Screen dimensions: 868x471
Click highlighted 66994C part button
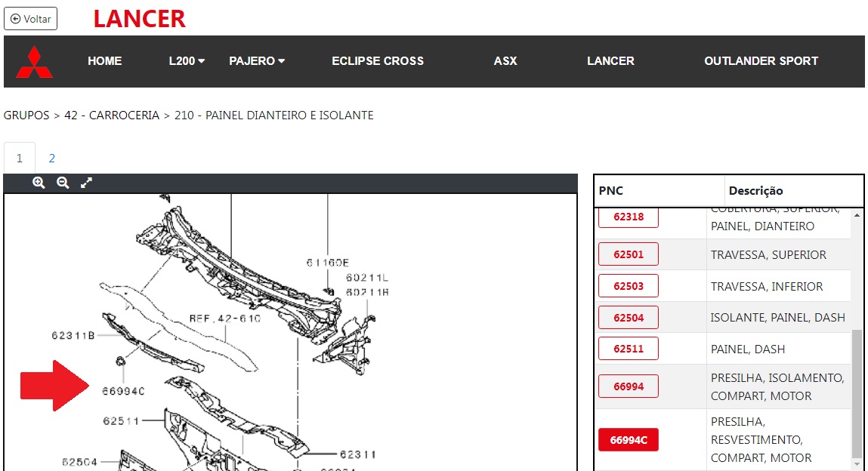pos(628,440)
